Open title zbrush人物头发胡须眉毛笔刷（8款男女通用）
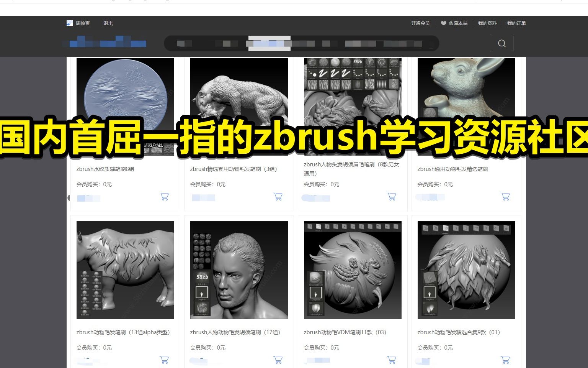Screen dimensions: 588x368 pyautogui.click(x=351, y=169)
